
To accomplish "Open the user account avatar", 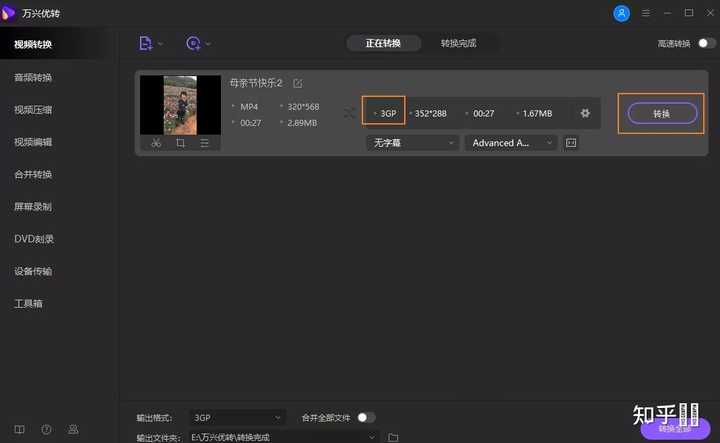I will coord(621,13).
